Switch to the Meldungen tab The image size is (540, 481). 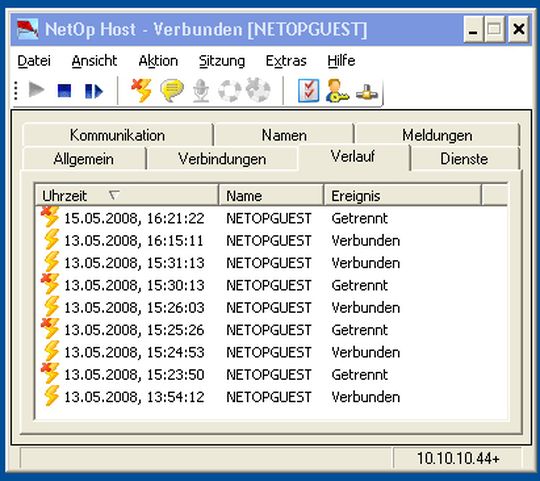point(437,135)
